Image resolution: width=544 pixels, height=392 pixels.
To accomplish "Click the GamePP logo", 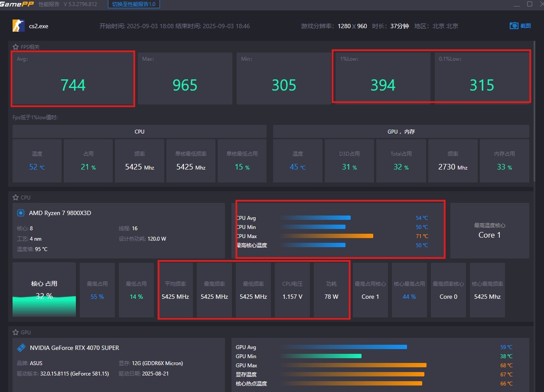I will (16, 4).
